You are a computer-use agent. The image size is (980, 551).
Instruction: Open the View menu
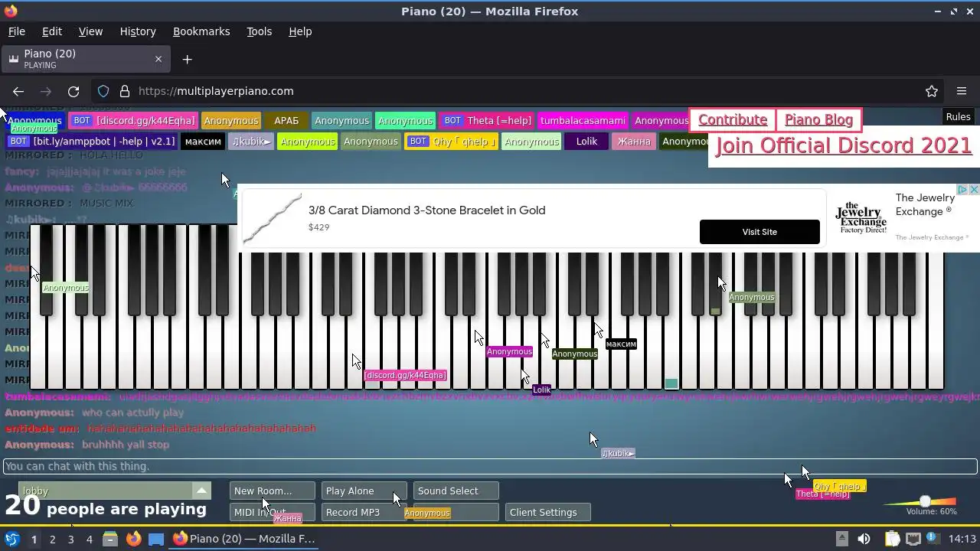[x=90, y=31]
